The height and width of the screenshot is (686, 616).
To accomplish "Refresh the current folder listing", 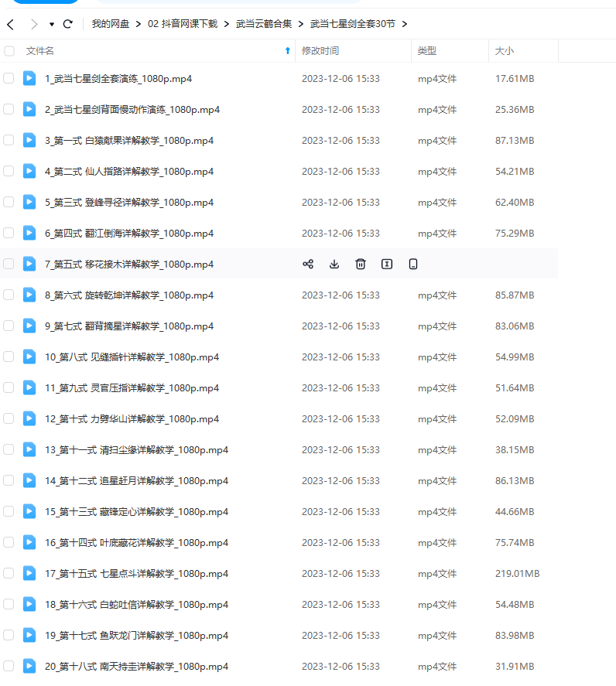I will click(x=68, y=24).
